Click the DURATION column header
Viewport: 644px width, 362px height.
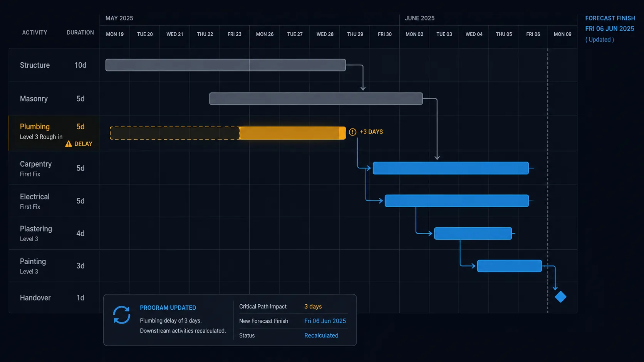click(x=80, y=33)
